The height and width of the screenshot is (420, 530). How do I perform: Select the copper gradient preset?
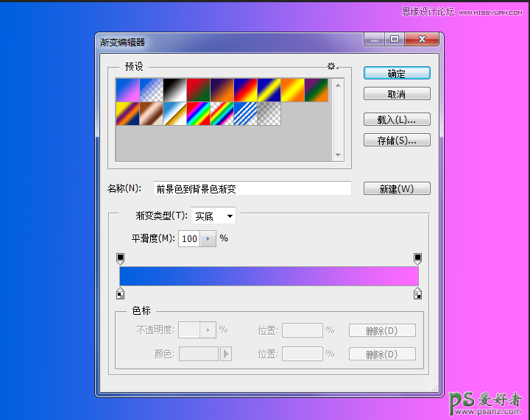151,113
